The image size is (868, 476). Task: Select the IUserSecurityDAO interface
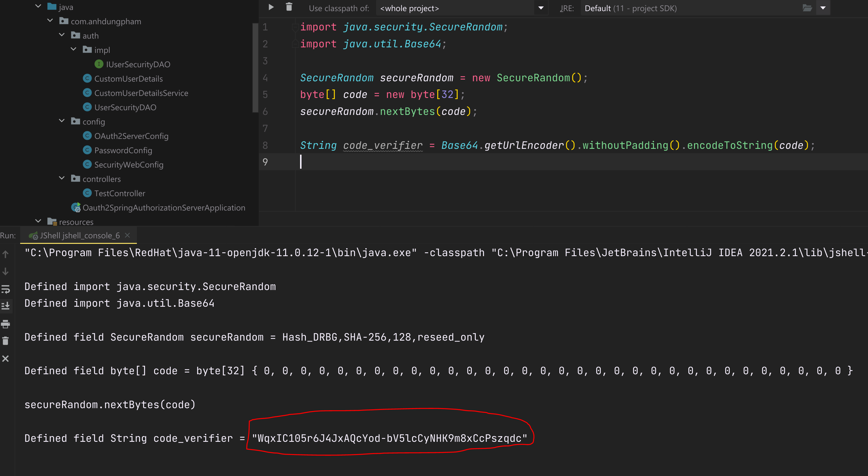coord(138,64)
